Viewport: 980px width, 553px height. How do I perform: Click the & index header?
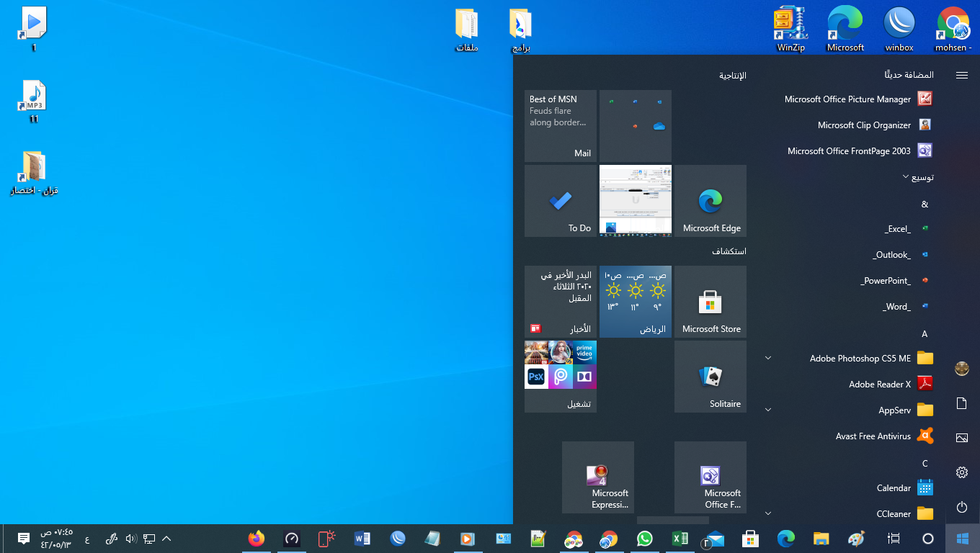925,204
